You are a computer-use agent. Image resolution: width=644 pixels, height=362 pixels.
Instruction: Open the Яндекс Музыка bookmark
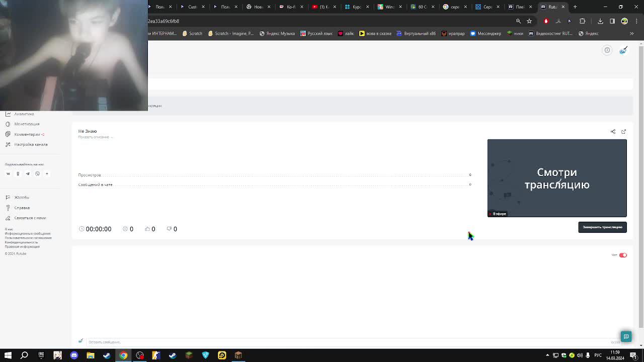point(277,34)
